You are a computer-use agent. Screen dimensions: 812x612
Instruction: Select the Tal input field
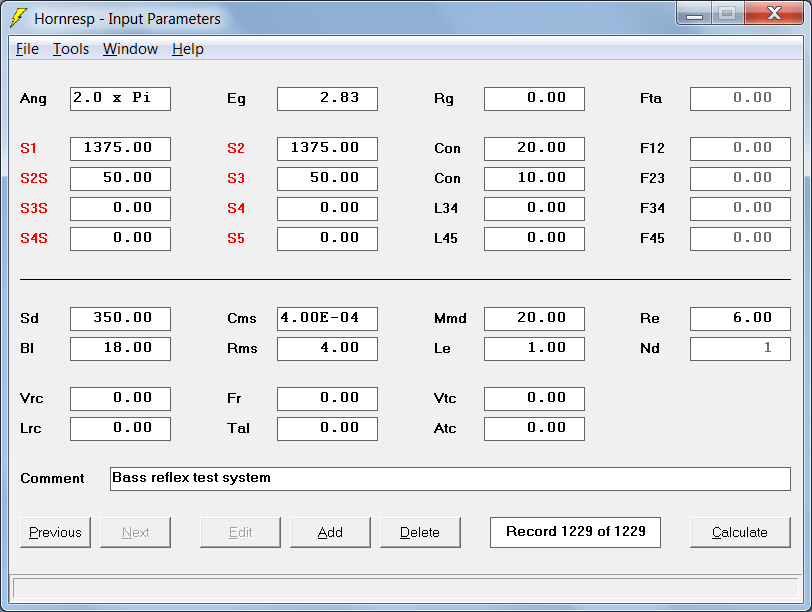pos(327,429)
